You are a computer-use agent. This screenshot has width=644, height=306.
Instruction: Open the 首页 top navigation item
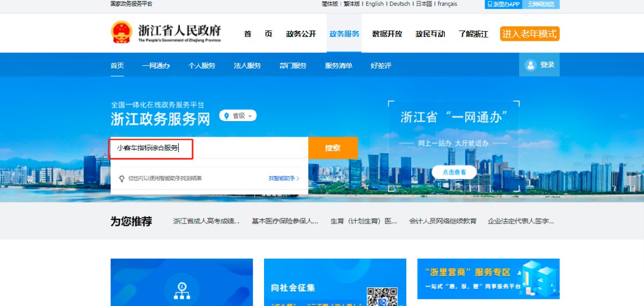point(258,34)
